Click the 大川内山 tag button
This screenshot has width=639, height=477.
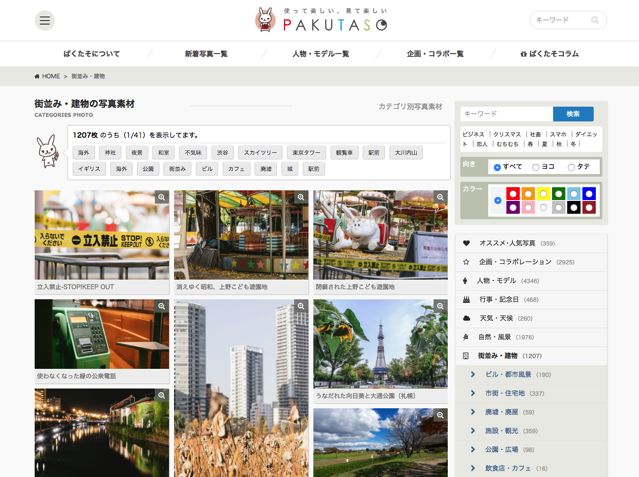[x=406, y=152]
